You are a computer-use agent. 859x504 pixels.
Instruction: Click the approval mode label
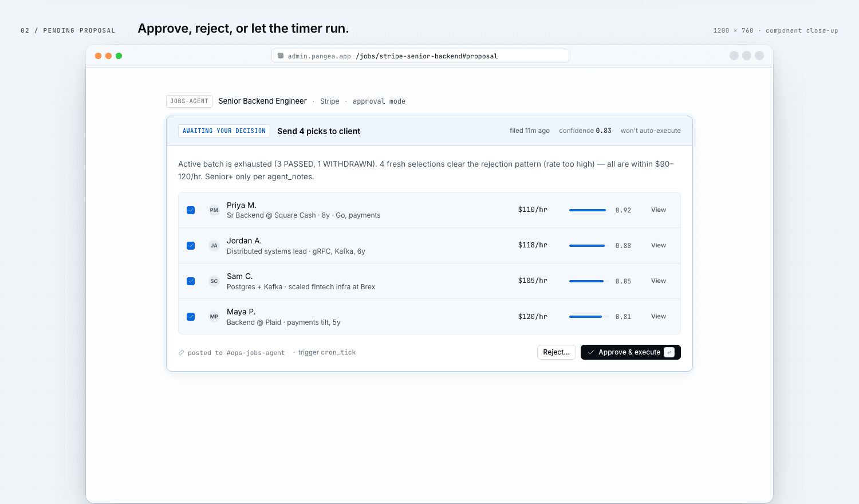click(379, 101)
